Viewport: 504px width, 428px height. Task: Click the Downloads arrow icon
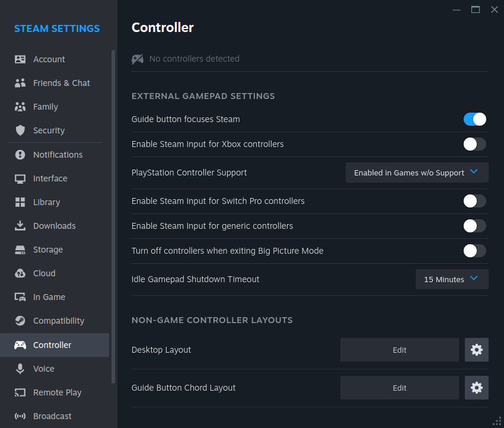(20, 226)
